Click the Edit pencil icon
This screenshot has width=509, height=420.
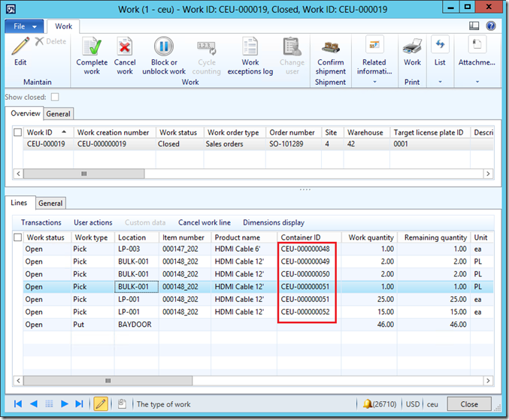coord(20,47)
